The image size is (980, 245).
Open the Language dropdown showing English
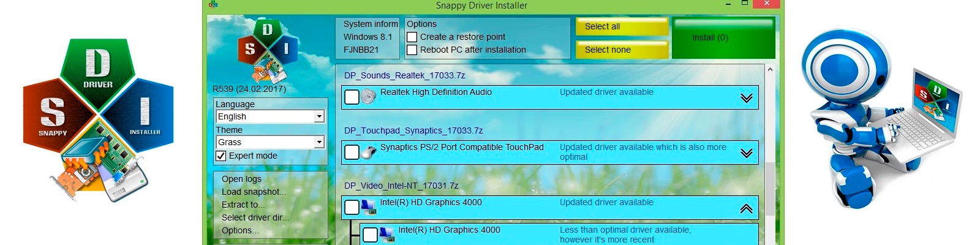(318, 116)
